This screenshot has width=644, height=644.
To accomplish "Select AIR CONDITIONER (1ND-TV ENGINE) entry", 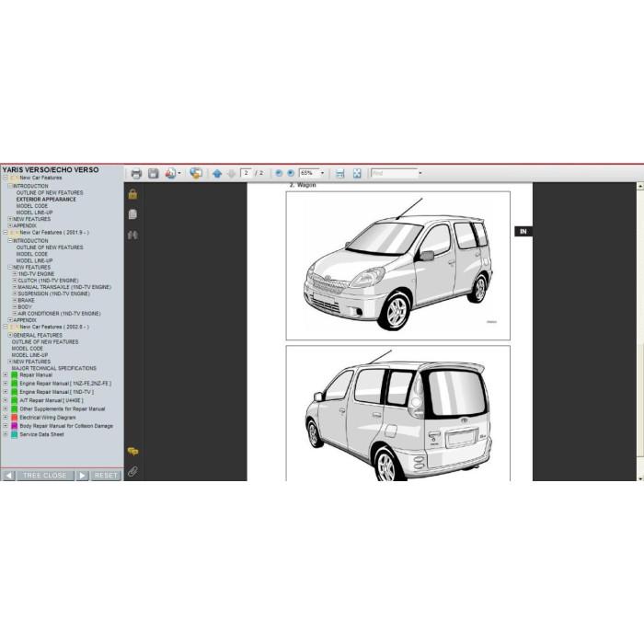I will click(x=59, y=314).
